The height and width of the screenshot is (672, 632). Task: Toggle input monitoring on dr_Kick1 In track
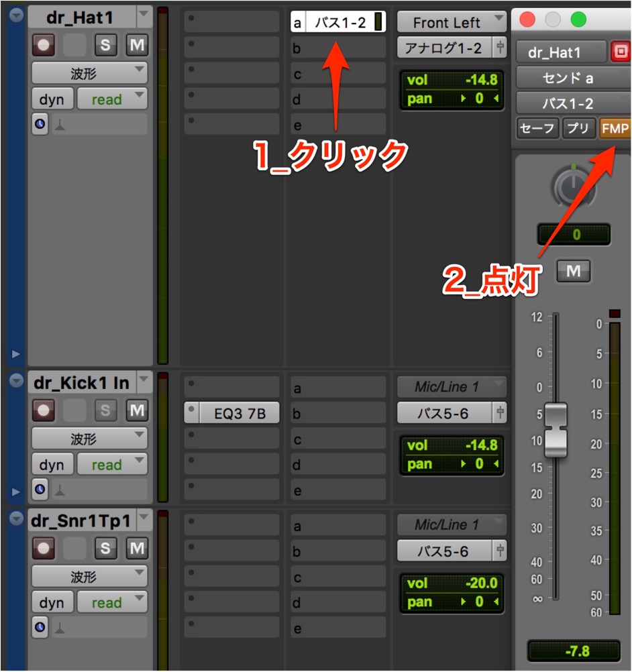(74, 410)
